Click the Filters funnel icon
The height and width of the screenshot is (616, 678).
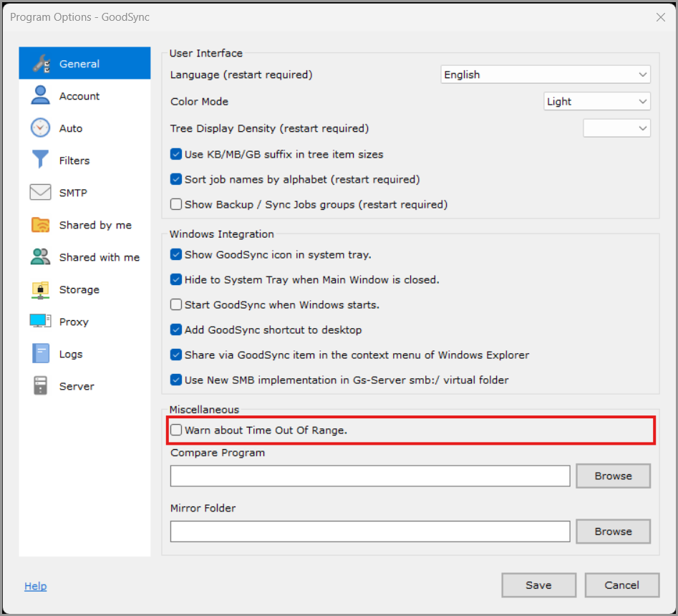pos(40,159)
